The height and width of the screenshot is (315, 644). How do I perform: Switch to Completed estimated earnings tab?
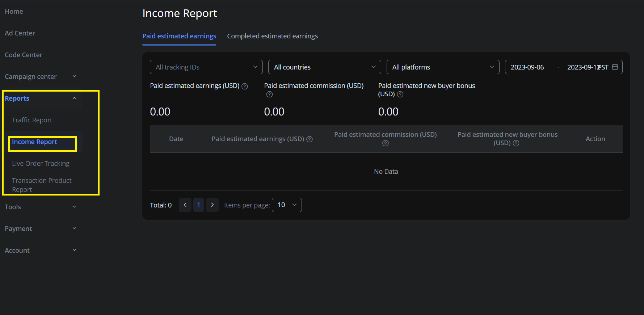pos(272,36)
